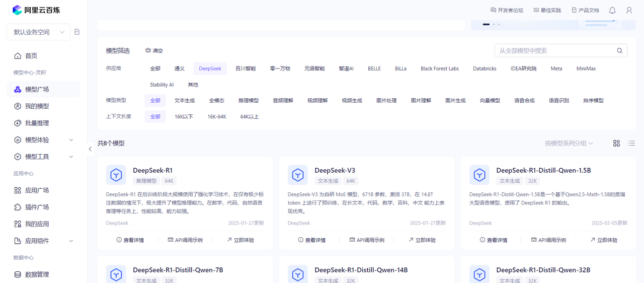Click the 阿里云百炼 logo icon

pyautogui.click(x=17, y=10)
